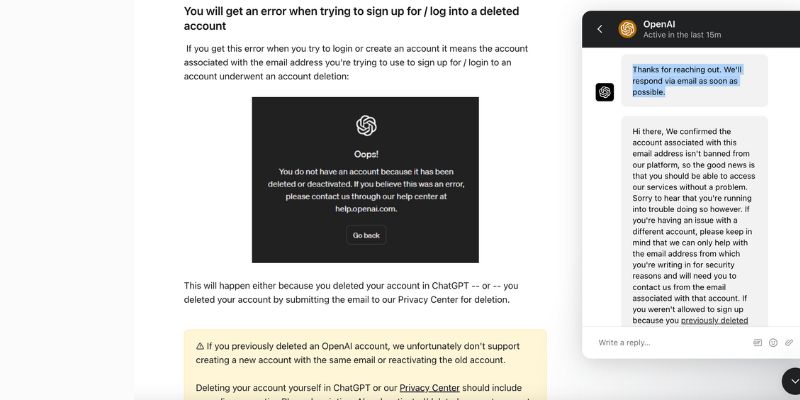This screenshot has width=800, height=400.
Task: Click the 'Active in the last 15m' status text
Action: 682,35
